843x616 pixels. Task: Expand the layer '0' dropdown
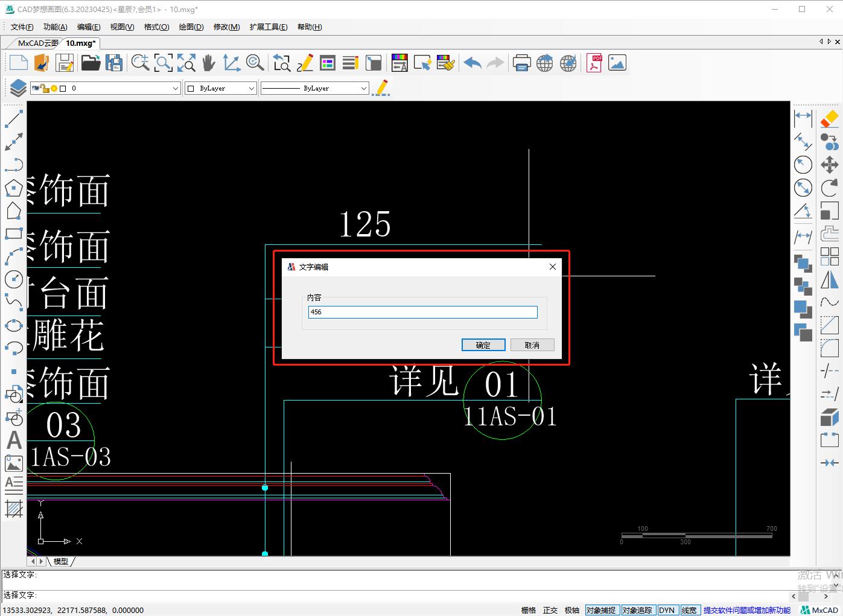175,89
